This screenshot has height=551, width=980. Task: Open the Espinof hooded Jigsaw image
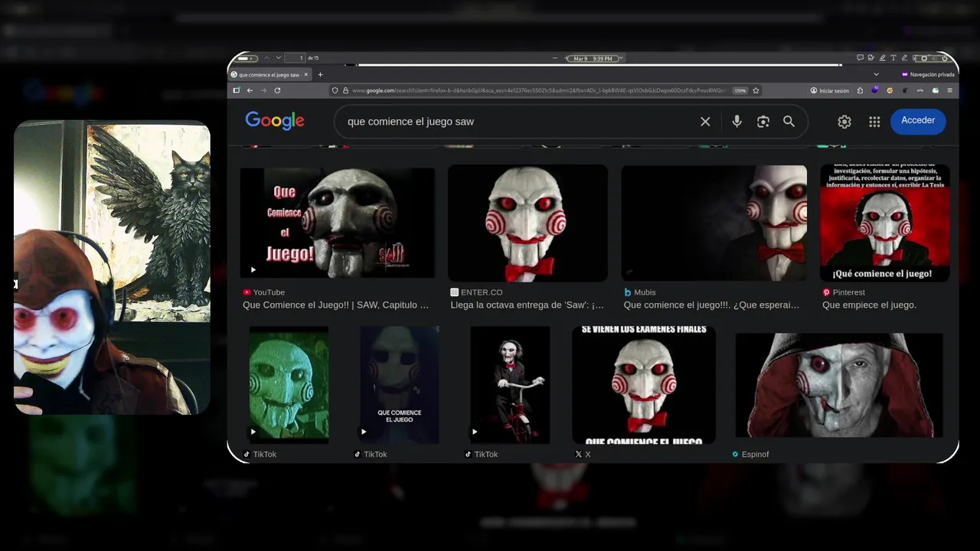839,385
